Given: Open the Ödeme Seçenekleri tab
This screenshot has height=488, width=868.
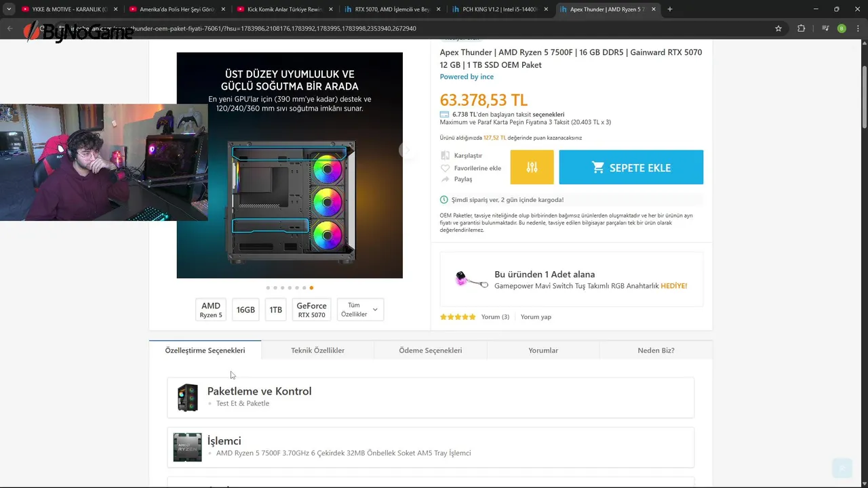Looking at the screenshot, I should tap(431, 350).
